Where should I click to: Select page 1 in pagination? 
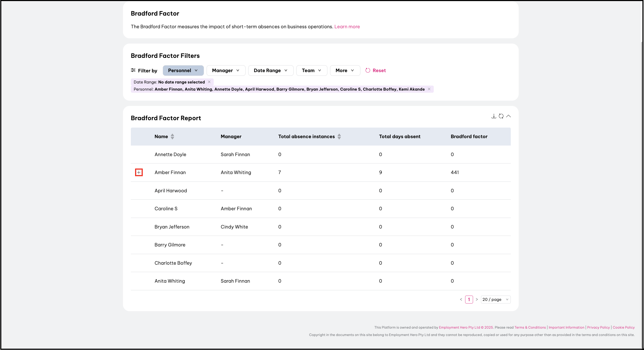coord(469,300)
